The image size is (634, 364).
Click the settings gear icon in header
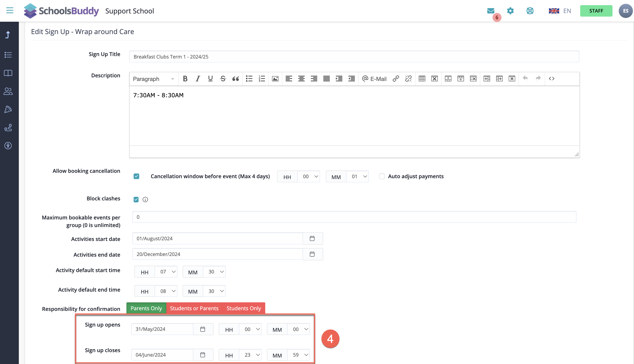510,11
